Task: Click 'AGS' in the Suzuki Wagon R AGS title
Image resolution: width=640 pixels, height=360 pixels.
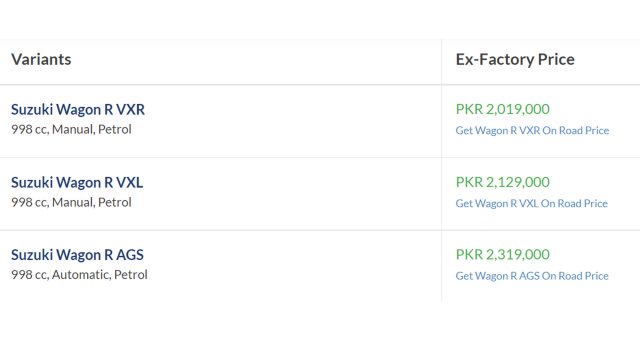Action: (x=130, y=255)
